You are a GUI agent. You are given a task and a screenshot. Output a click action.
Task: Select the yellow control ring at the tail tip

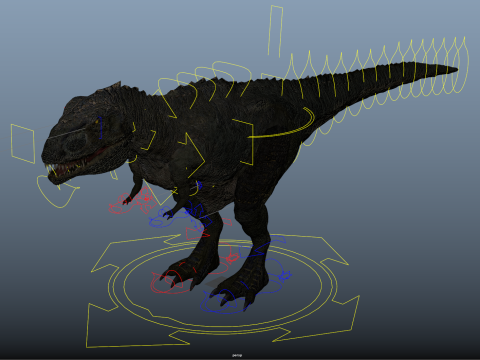coord(461,65)
